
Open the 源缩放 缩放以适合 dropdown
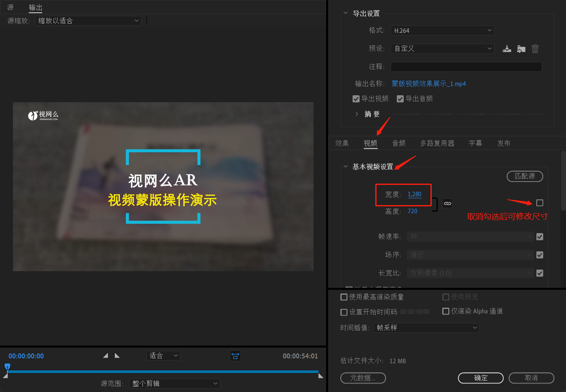(x=88, y=21)
